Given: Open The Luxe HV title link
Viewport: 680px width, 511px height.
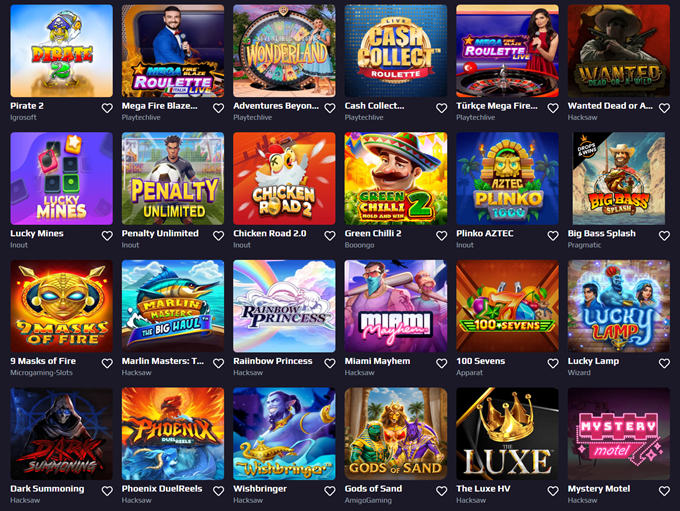Looking at the screenshot, I should [x=483, y=488].
